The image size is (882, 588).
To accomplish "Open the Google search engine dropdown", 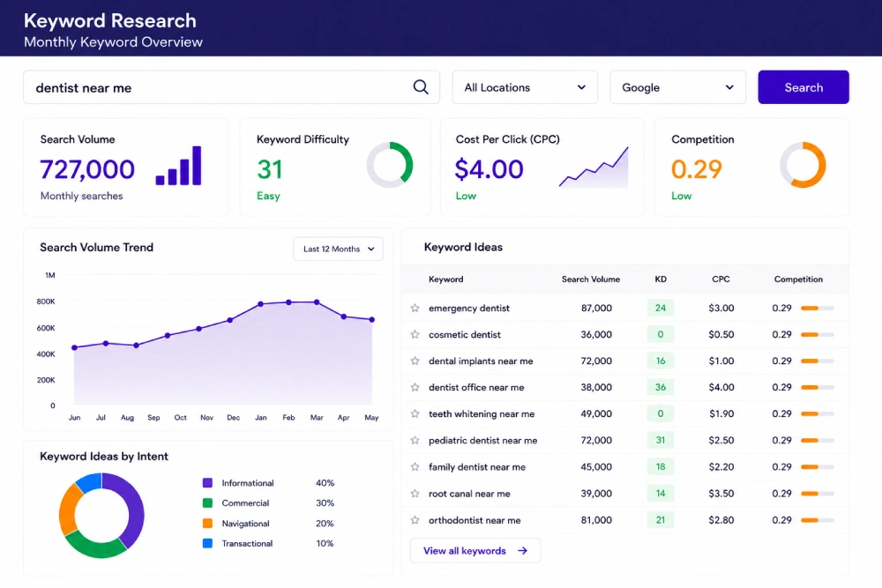I will [677, 87].
